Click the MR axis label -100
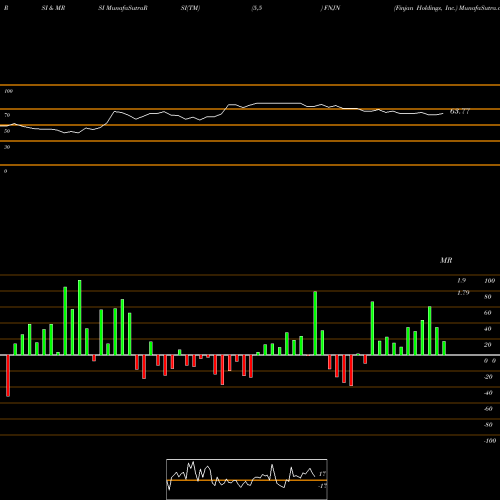500x500 pixels. point(490,441)
